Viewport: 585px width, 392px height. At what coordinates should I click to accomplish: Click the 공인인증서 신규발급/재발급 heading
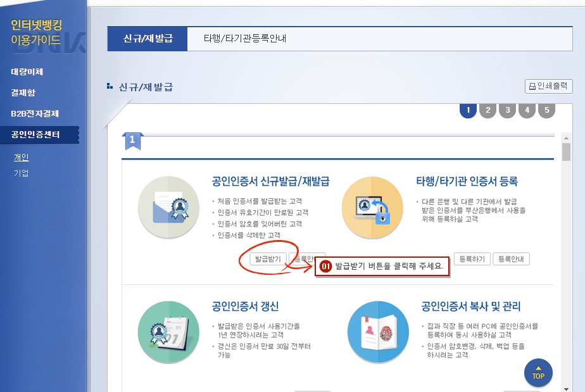click(271, 182)
